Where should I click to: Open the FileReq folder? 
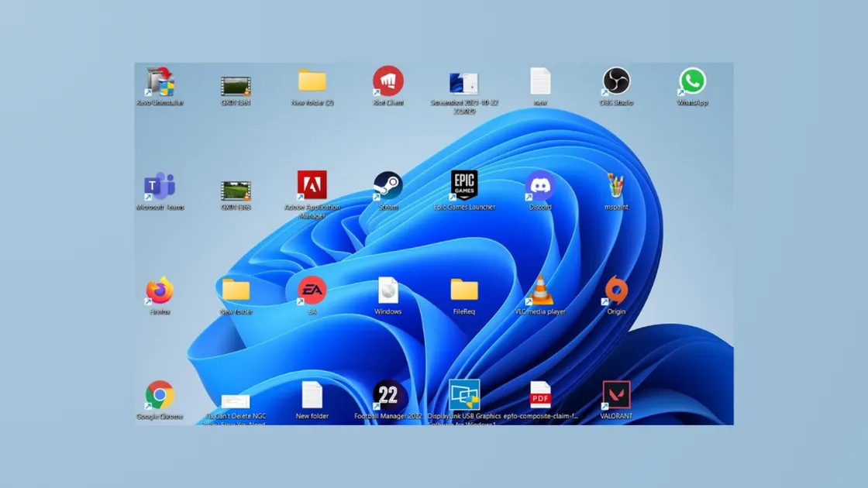463,290
